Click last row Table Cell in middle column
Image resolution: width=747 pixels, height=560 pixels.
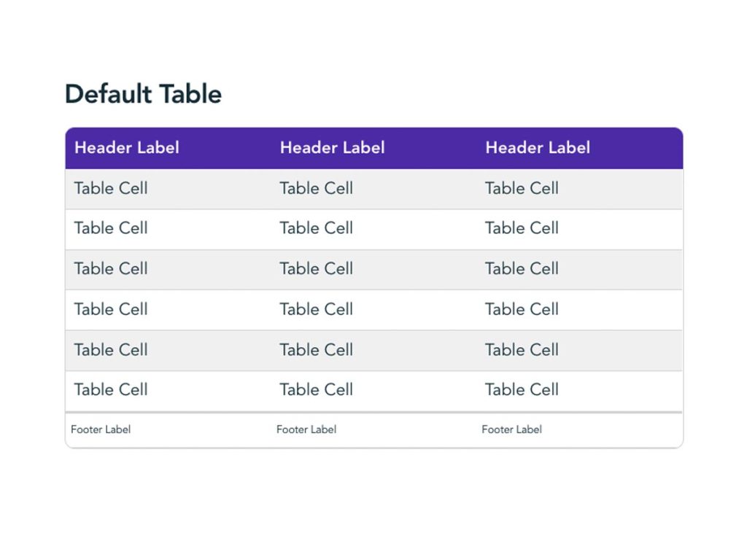[316, 389]
